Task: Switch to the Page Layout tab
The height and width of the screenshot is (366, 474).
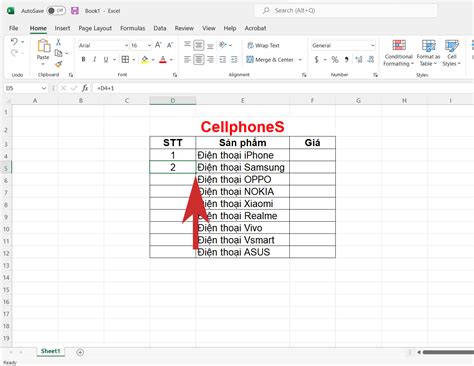Action: 95,28
